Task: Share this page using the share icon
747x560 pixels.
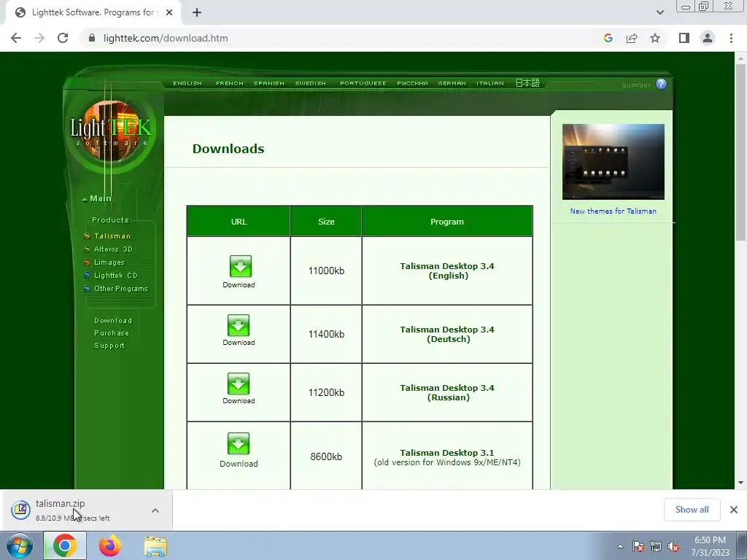Action: click(632, 38)
